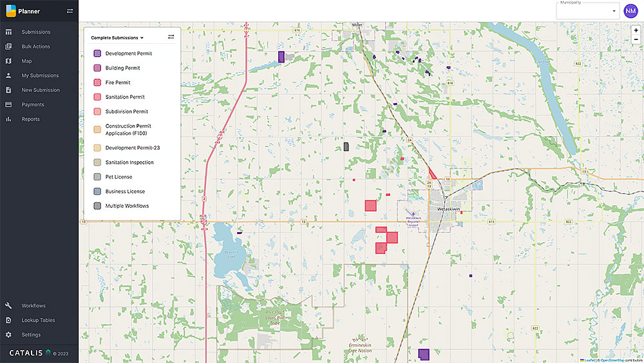The width and height of the screenshot is (644, 363).
Task: Click the Map icon in sidebar
Action: [x=8, y=61]
